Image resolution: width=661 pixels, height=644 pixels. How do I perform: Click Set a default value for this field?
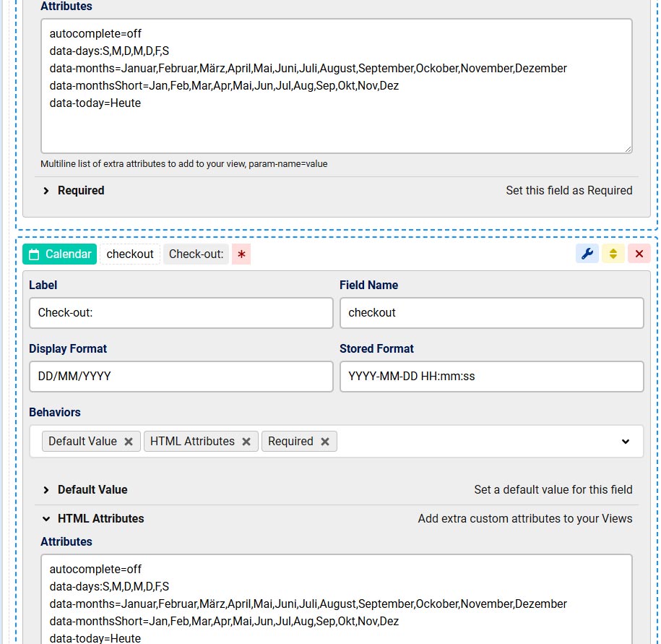point(553,489)
